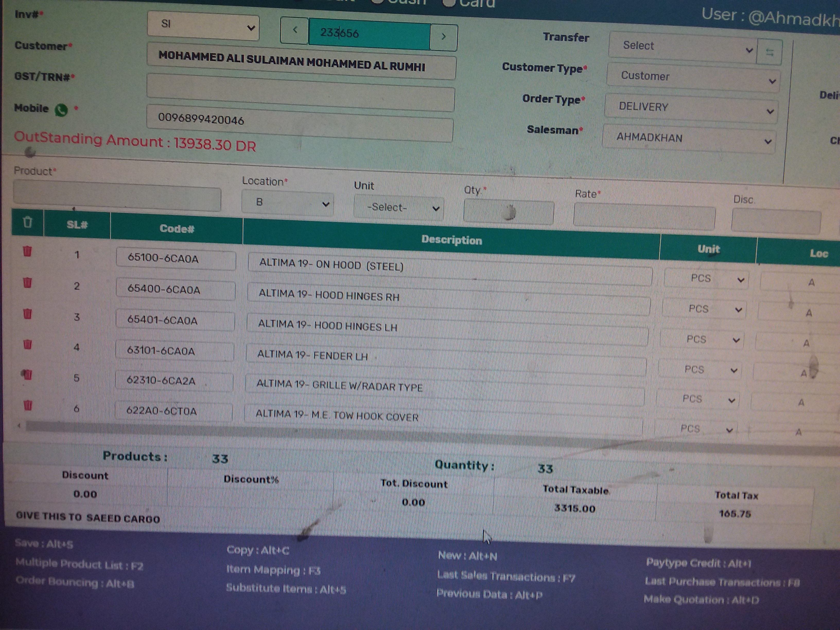Image resolution: width=840 pixels, height=630 pixels.
Task: Open PCS unit dropdown for Grille row
Action: pyautogui.click(x=698, y=399)
